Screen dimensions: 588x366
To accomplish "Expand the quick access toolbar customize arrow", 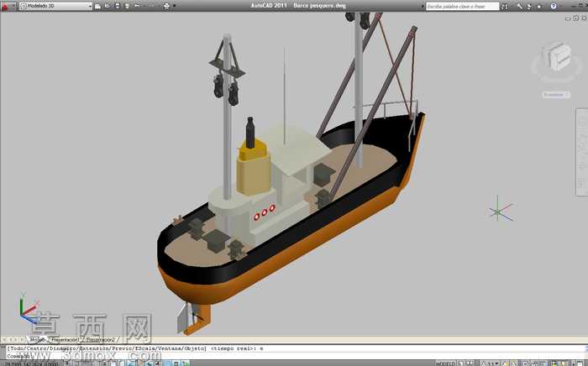I will click(x=175, y=6).
